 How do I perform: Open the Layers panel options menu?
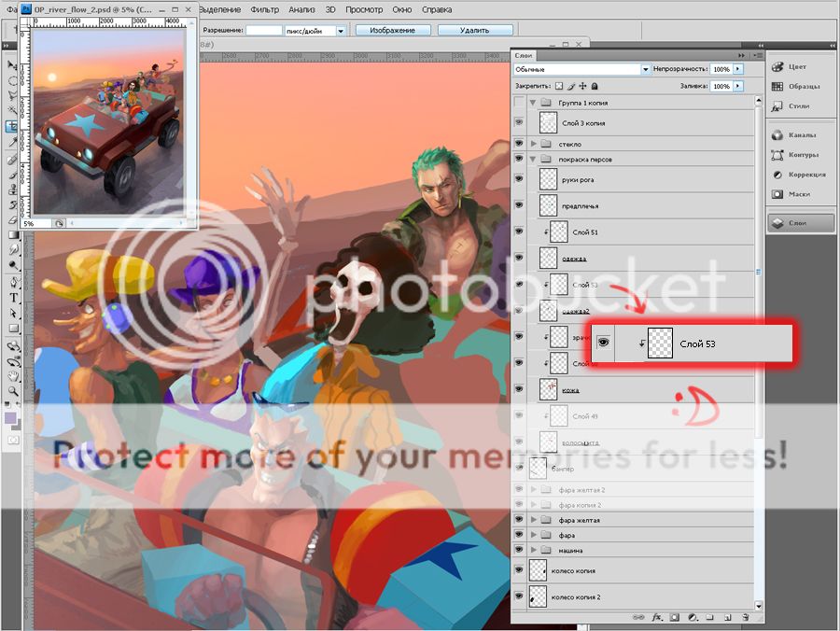click(758, 55)
